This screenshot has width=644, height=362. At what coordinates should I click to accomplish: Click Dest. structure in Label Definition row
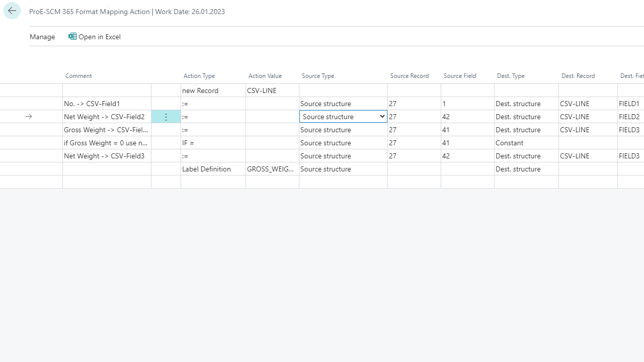click(x=526, y=169)
